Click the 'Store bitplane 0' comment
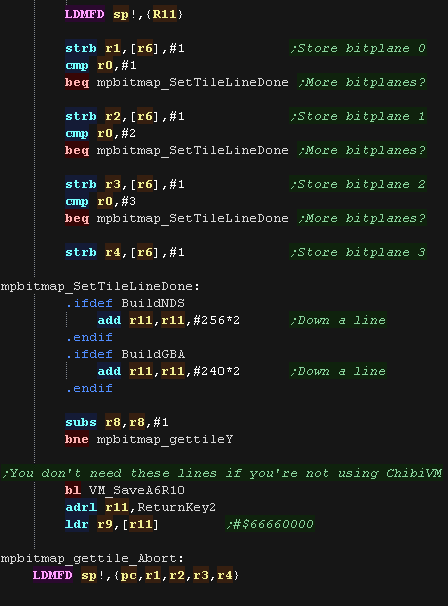The width and height of the screenshot is (448, 606). coord(358,48)
